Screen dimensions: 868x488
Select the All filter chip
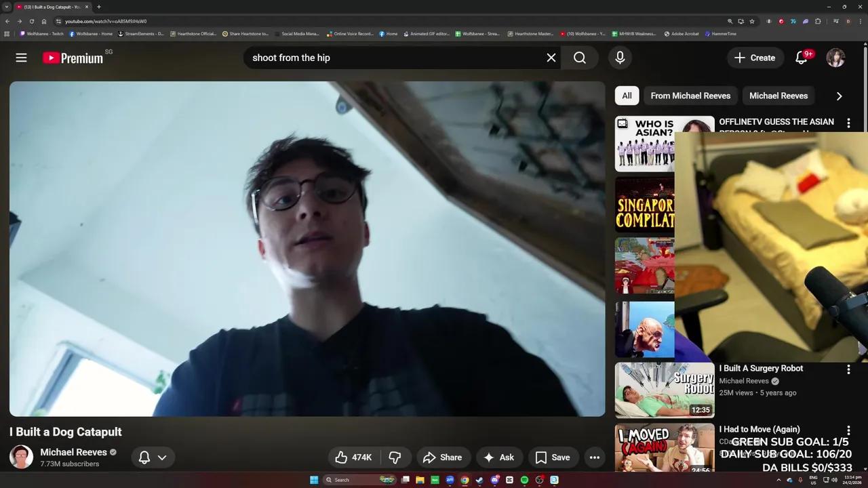point(627,96)
